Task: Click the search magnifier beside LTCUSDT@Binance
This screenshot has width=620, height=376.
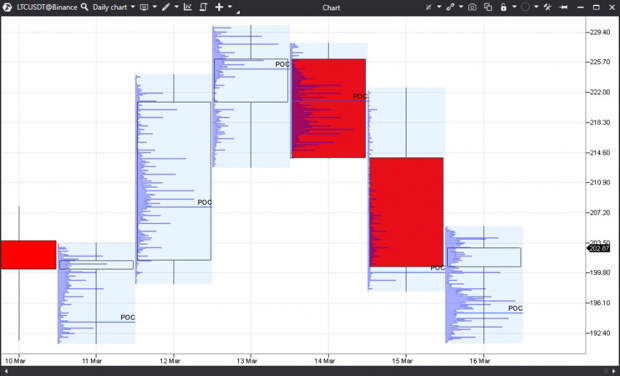Action: pyautogui.click(x=84, y=7)
